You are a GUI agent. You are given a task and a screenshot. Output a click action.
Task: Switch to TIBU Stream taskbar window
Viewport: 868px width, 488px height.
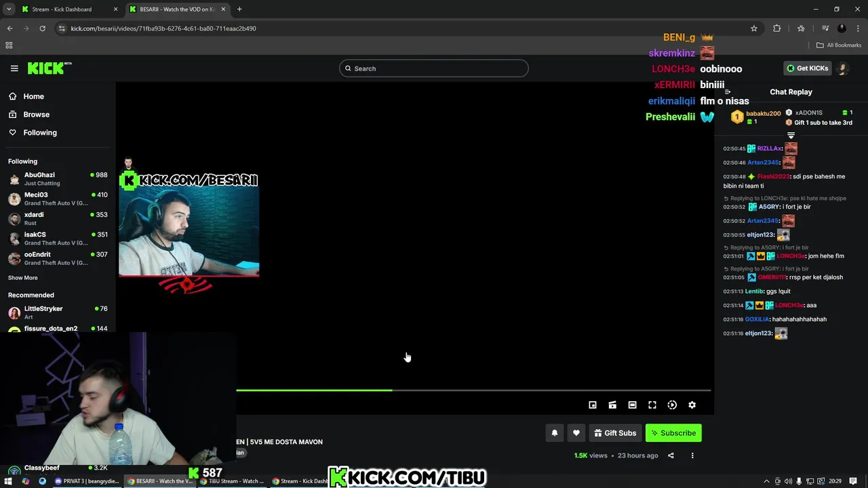232,481
